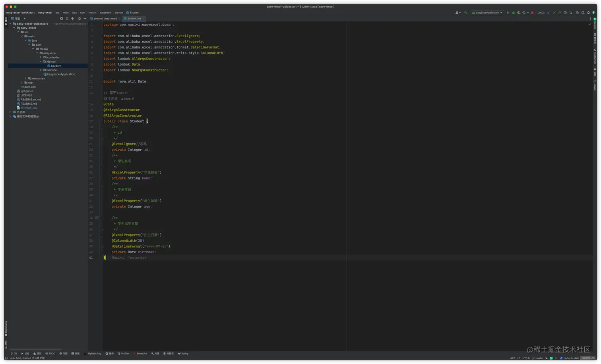Open project view mode dropdown 项目

[x=18, y=19]
